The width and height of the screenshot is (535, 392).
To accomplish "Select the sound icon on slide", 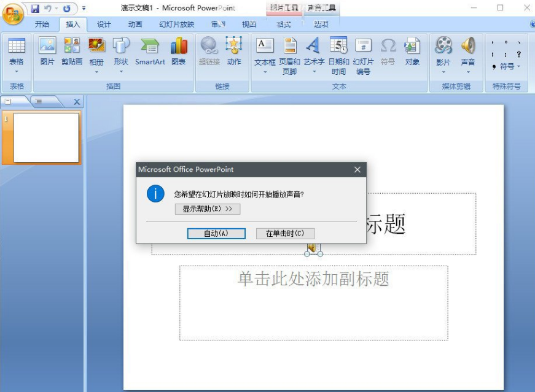I will click(x=313, y=248).
